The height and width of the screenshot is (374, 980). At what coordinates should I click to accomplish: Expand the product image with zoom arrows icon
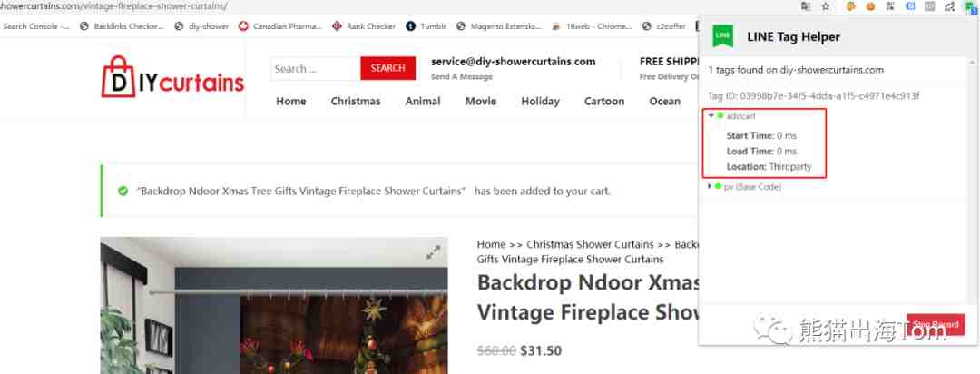click(433, 252)
